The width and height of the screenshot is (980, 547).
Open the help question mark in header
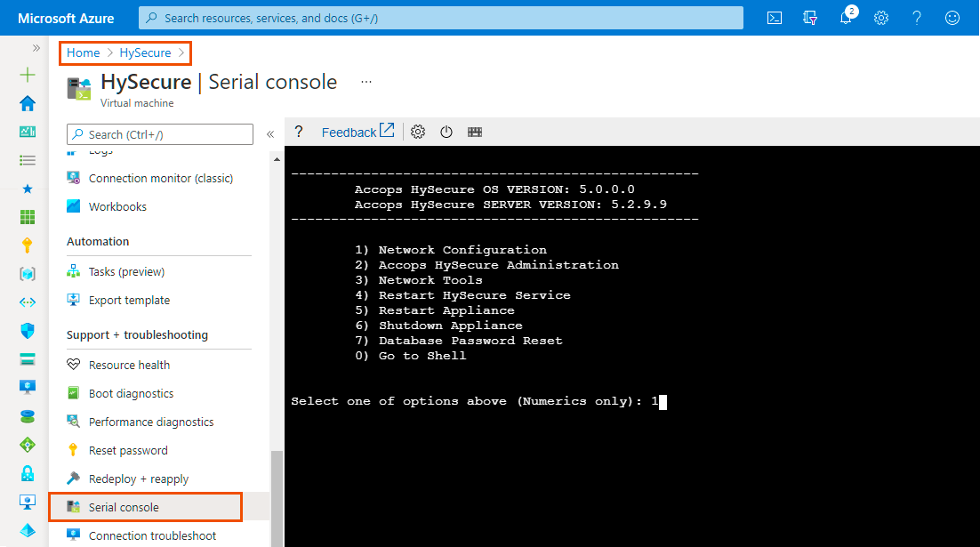tap(917, 18)
